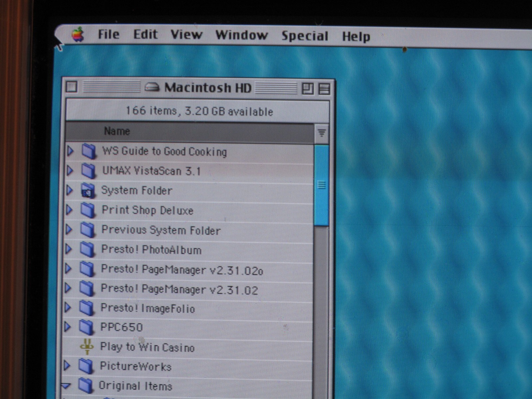532x399 pixels.
Task: Expand the Previous System Folder disclosure triangle
Action: pos(69,229)
